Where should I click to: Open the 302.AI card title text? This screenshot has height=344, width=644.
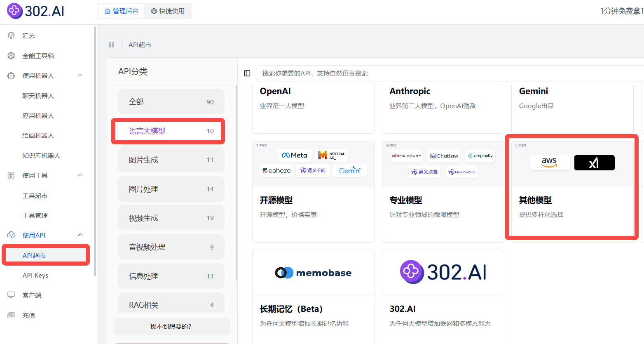coord(403,309)
